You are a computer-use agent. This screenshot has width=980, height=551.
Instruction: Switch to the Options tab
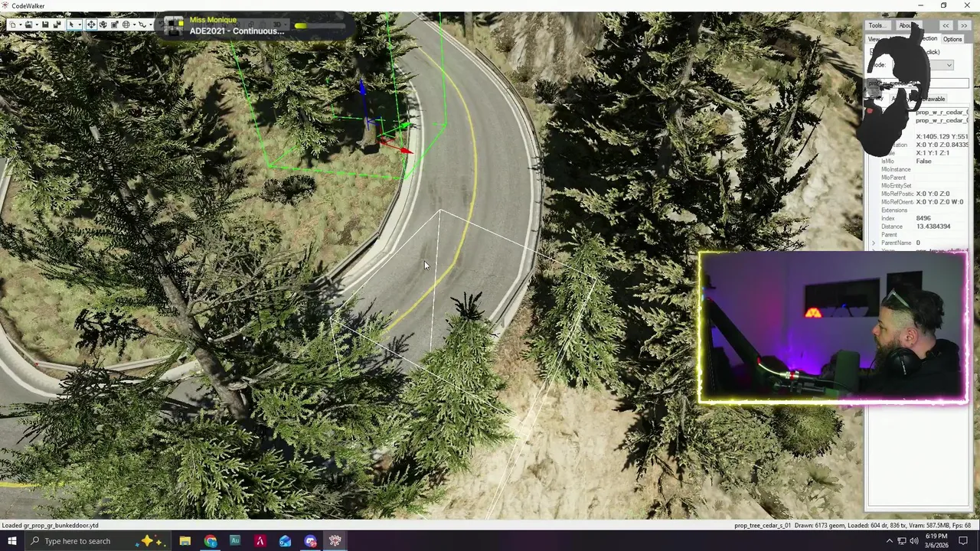point(952,39)
